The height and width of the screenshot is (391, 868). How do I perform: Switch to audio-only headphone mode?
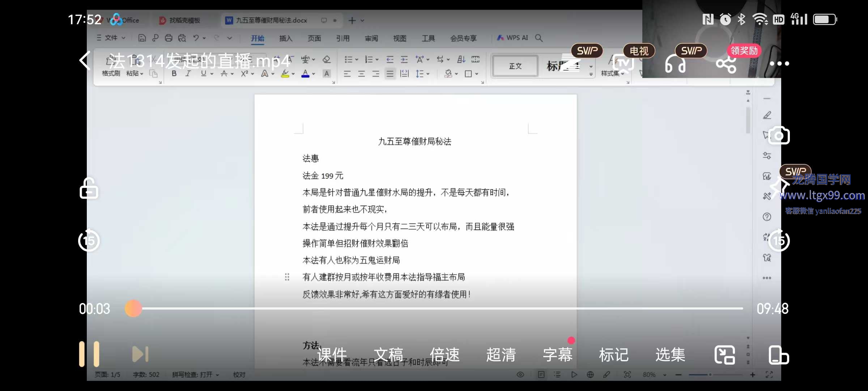pos(675,64)
